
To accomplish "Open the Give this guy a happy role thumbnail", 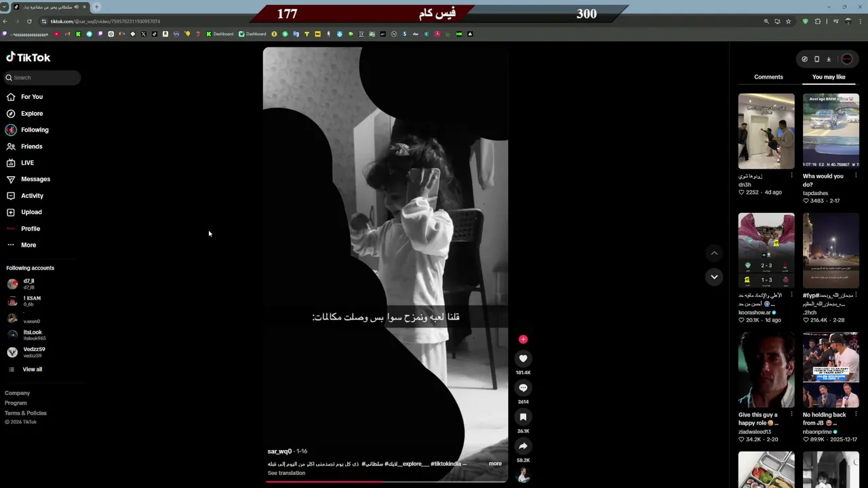I will pyautogui.click(x=766, y=369).
